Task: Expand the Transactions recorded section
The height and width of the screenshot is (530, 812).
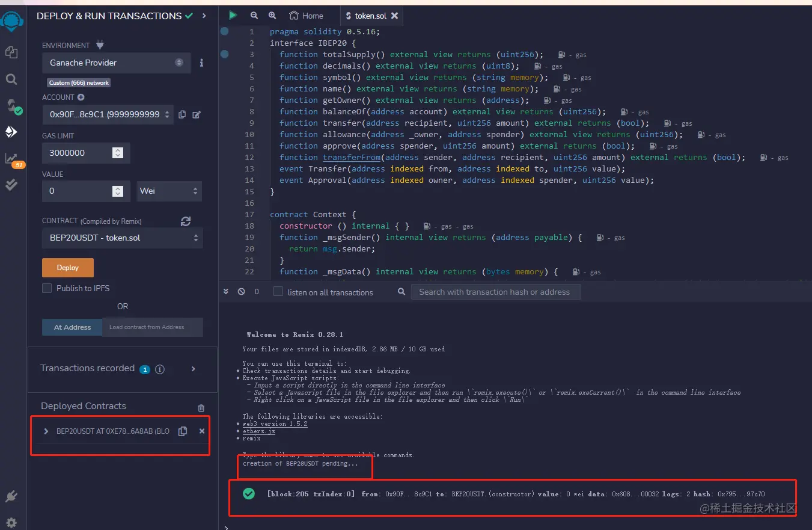Action: point(193,369)
